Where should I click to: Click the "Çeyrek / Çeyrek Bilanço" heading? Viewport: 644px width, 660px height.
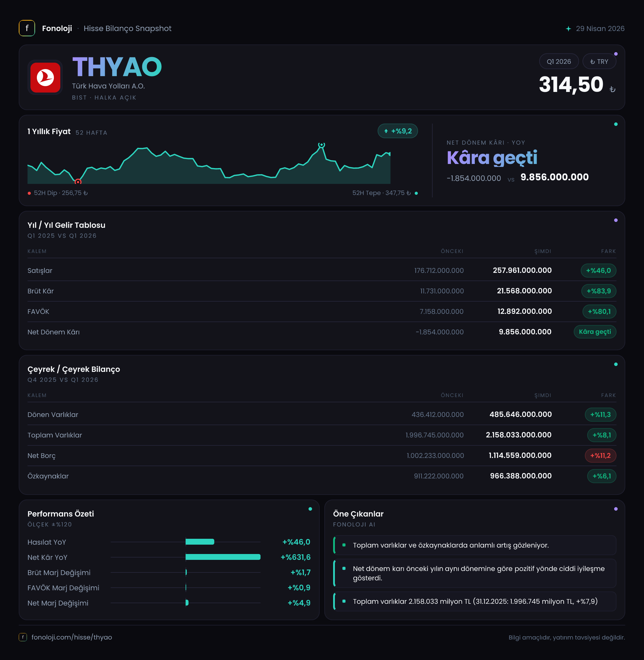click(74, 369)
